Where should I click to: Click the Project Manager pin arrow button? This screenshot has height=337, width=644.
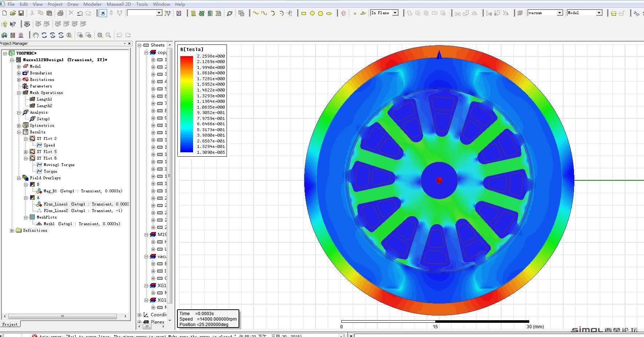[x=124, y=43]
